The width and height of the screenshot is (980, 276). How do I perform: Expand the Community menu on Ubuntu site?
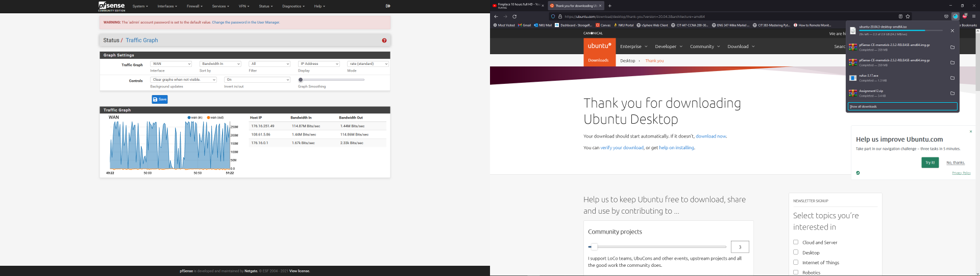click(705, 47)
